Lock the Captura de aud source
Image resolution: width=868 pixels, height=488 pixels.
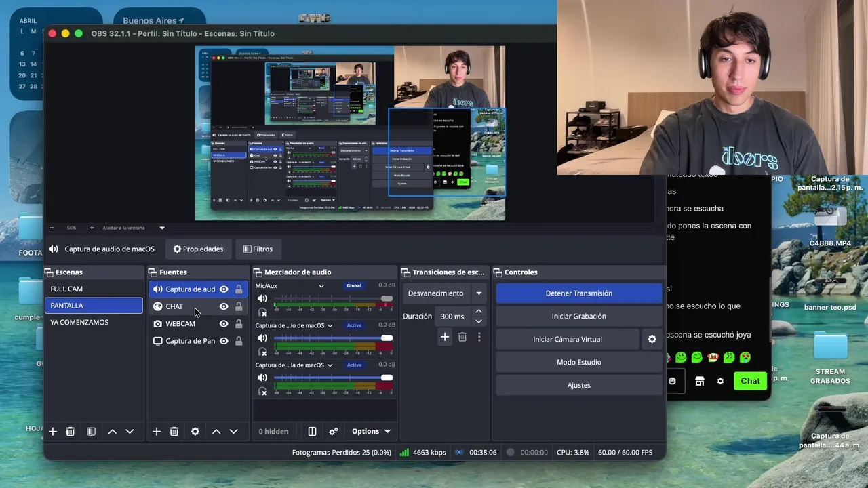(x=239, y=289)
